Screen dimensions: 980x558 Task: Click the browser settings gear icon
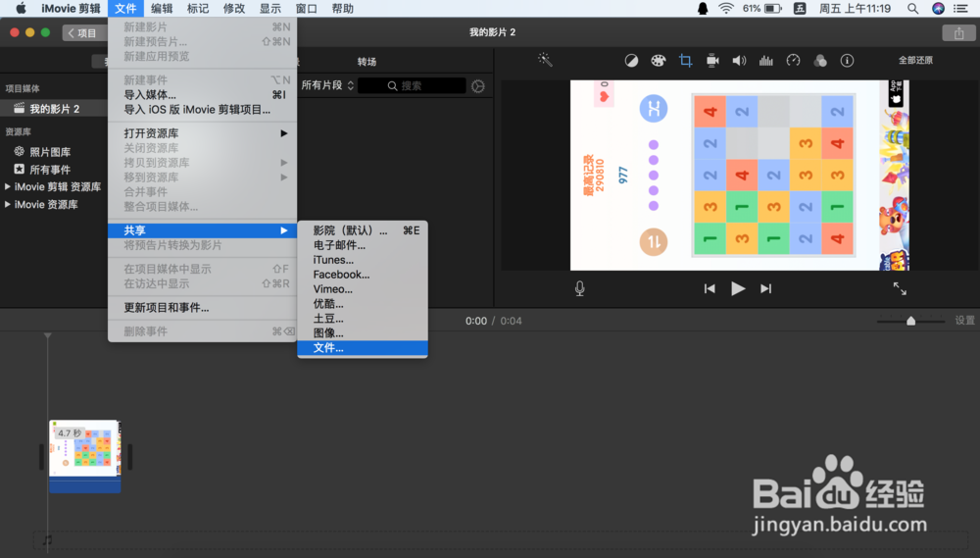pos(478,86)
